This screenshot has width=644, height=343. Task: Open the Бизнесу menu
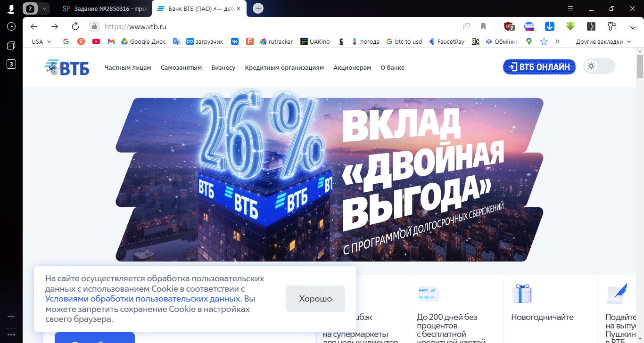pyautogui.click(x=223, y=67)
